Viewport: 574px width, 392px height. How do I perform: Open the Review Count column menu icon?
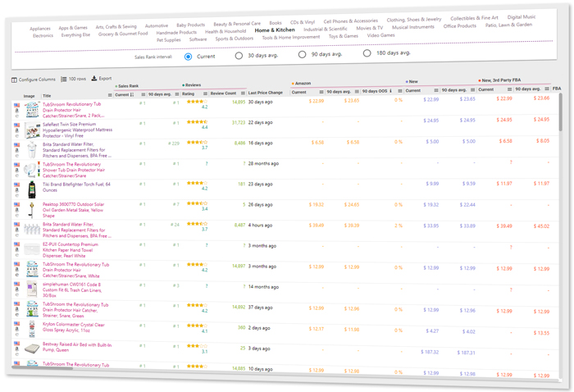[243, 93]
